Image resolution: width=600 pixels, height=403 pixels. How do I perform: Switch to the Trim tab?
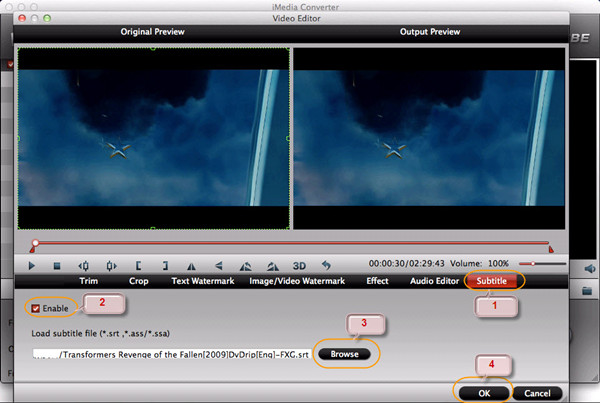(x=89, y=281)
